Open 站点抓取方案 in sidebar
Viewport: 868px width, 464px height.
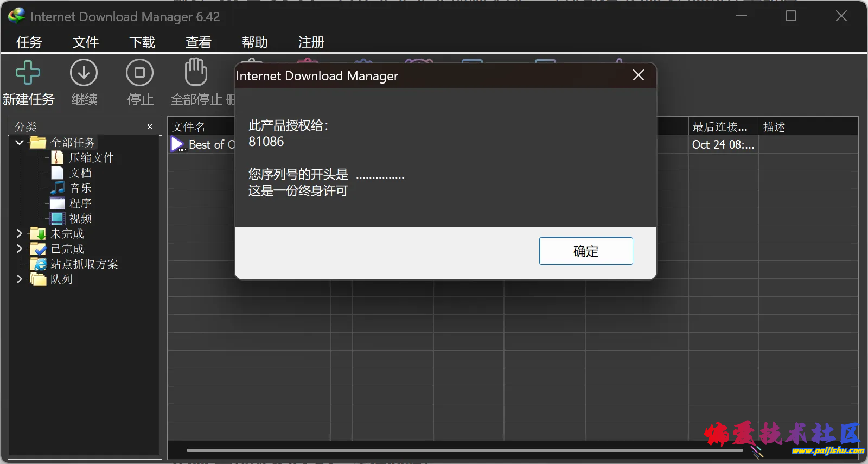click(x=84, y=264)
